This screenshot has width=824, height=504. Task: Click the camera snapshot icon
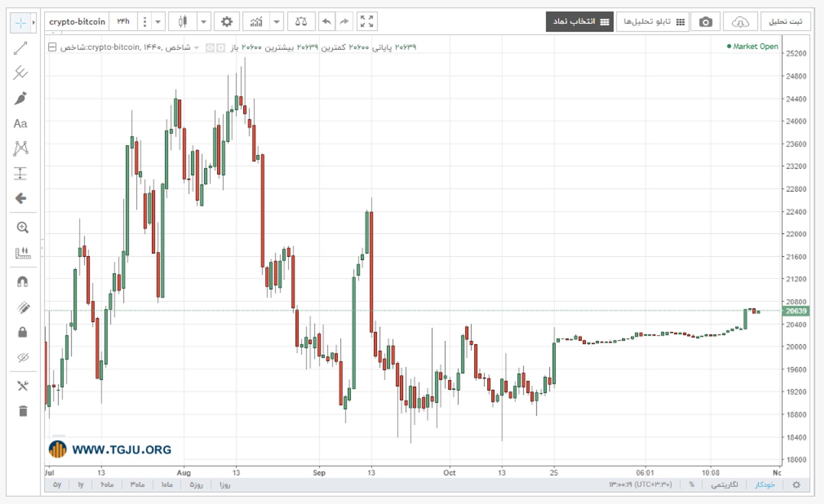point(705,22)
